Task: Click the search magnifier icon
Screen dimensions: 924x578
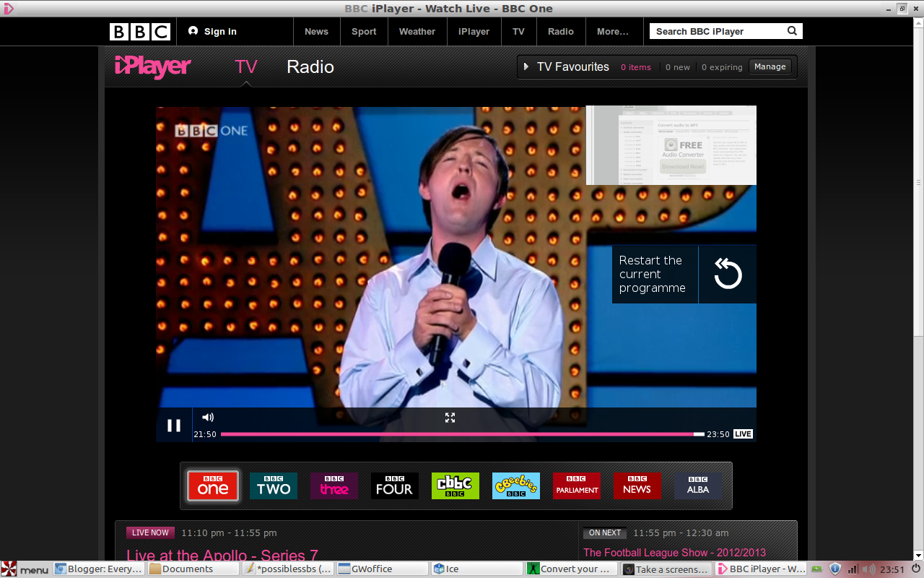Action: (x=792, y=31)
